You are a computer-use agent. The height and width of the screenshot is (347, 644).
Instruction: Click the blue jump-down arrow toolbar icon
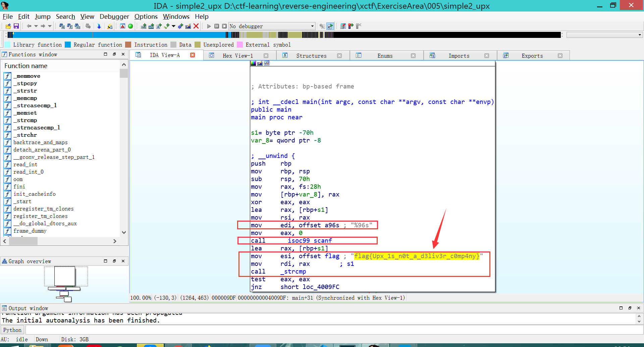tap(99, 26)
